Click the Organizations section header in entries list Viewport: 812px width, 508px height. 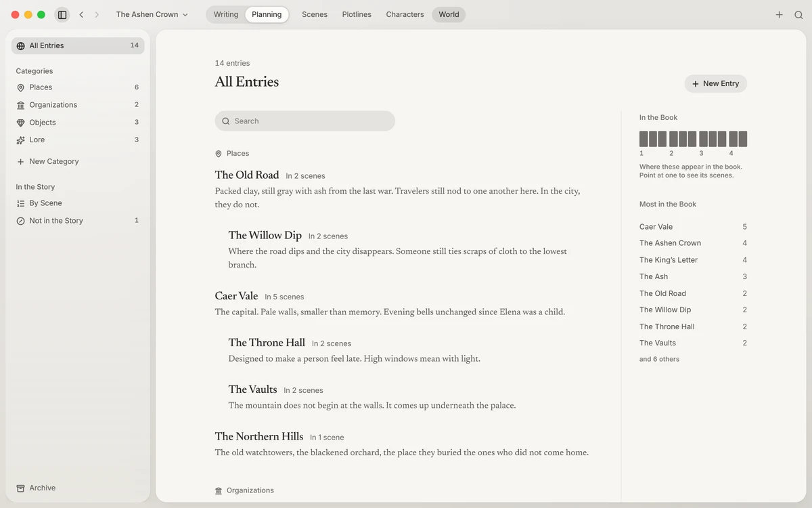tap(244, 490)
